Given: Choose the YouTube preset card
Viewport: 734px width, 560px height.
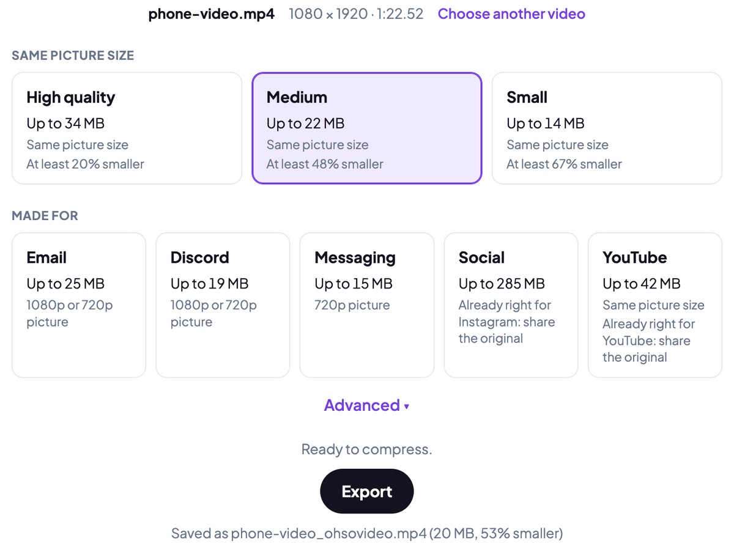Looking at the screenshot, I should tap(655, 305).
